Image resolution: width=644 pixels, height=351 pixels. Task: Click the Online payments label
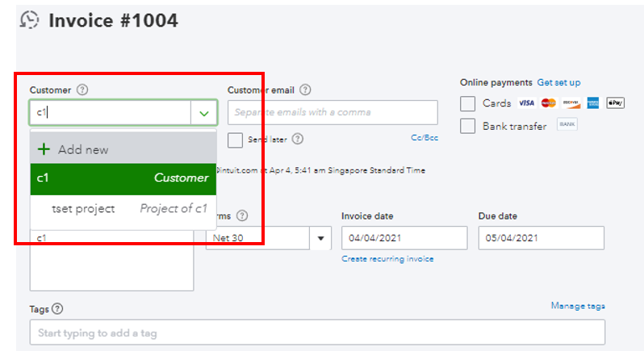coord(496,82)
